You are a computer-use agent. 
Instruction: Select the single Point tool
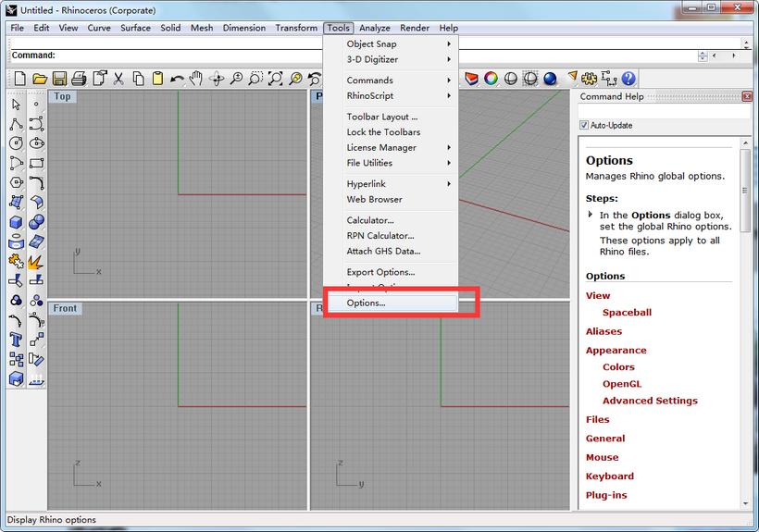pos(36,104)
